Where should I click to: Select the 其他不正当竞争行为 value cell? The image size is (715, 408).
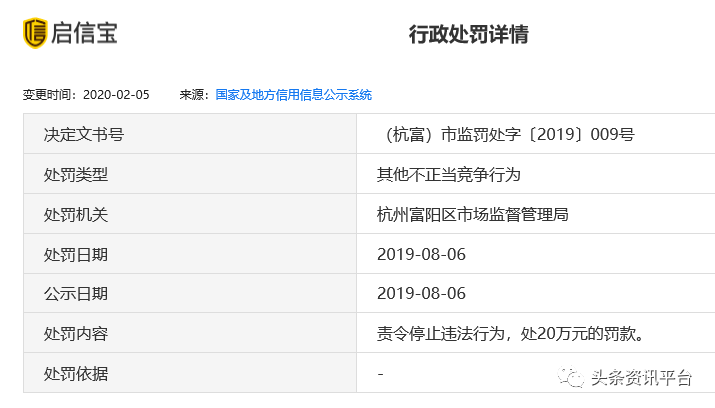point(449,174)
